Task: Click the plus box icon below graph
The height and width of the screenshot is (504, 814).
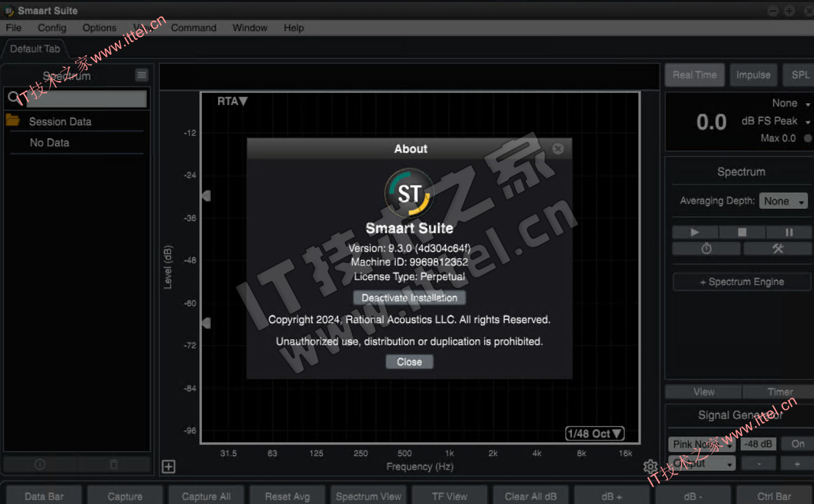Action: point(169,467)
